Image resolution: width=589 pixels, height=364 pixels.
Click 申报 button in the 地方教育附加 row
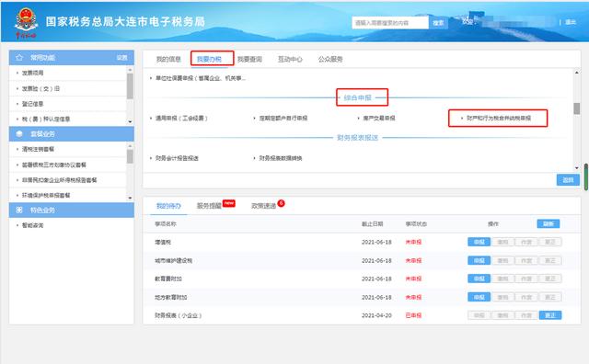(x=479, y=297)
